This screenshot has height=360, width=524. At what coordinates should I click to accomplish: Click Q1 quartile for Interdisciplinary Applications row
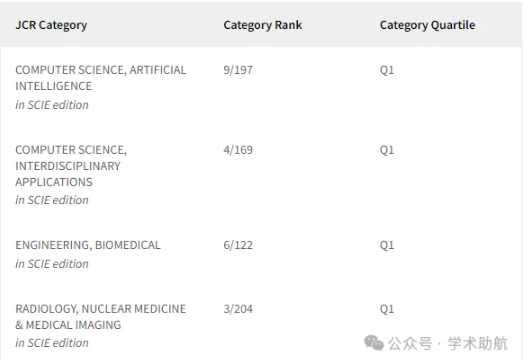click(387, 150)
